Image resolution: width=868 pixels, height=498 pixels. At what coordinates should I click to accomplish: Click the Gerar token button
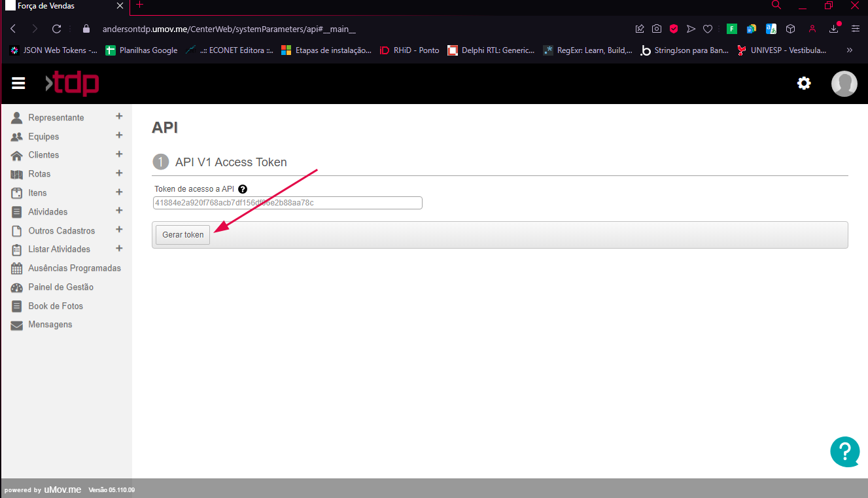[183, 235]
